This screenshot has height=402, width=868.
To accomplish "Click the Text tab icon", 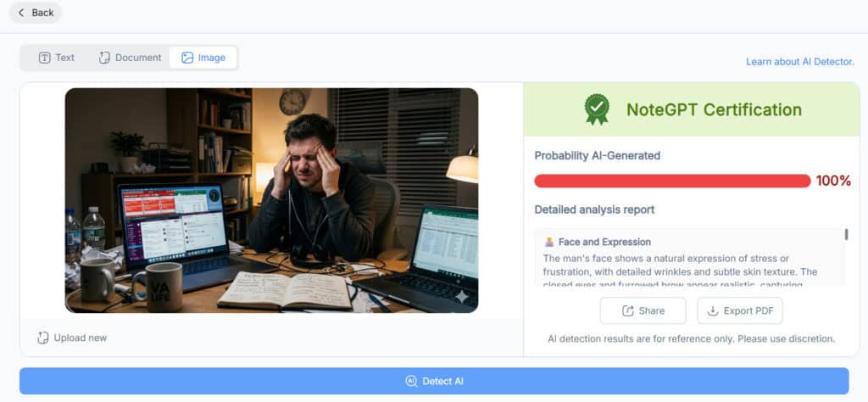I will (x=44, y=58).
